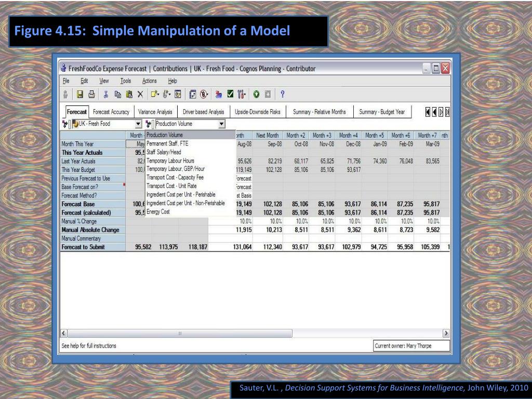The width and height of the screenshot is (532, 399).
Task: Go to the Upside-Downside Risks tab
Action: (x=258, y=112)
